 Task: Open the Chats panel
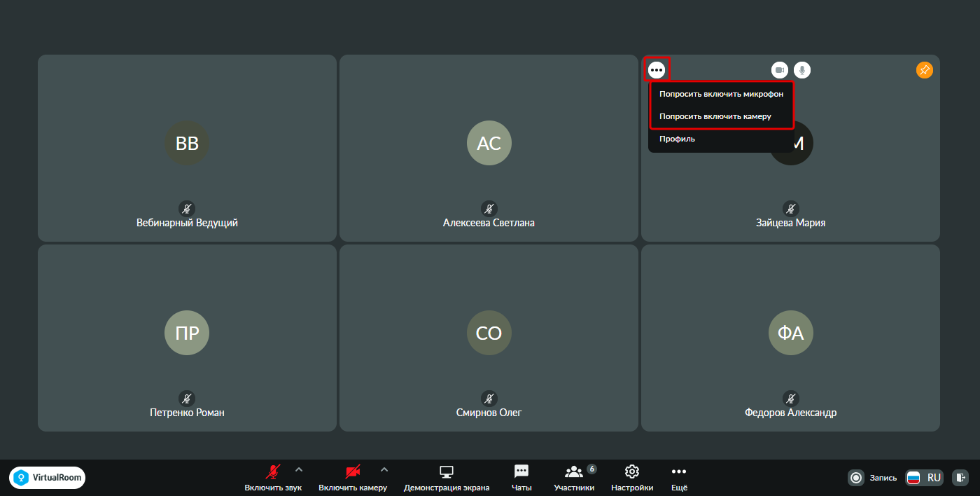pos(521,478)
